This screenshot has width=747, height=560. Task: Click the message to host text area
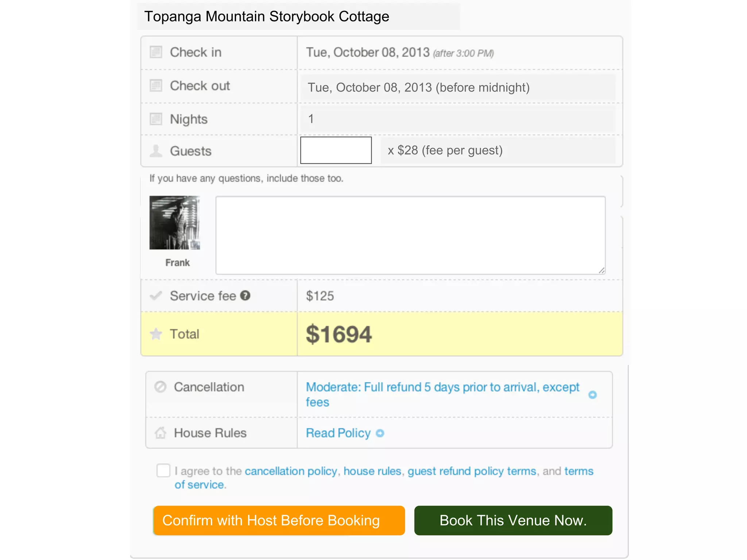[410, 235]
